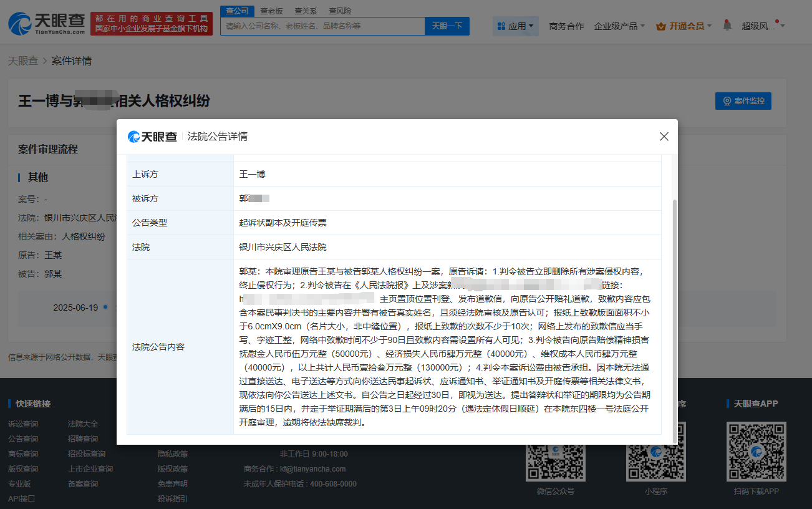Open the 商务合作 link
Image resolution: width=812 pixels, height=509 pixels.
point(566,26)
